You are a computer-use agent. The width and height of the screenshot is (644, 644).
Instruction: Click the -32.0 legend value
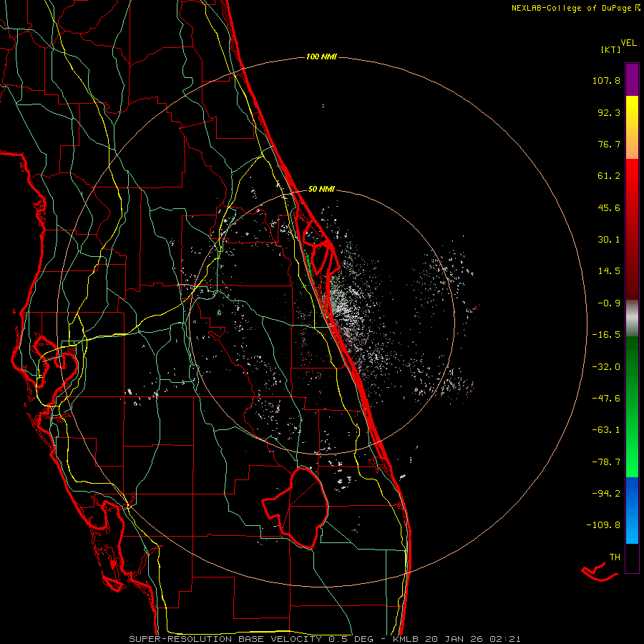click(x=606, y=367)
